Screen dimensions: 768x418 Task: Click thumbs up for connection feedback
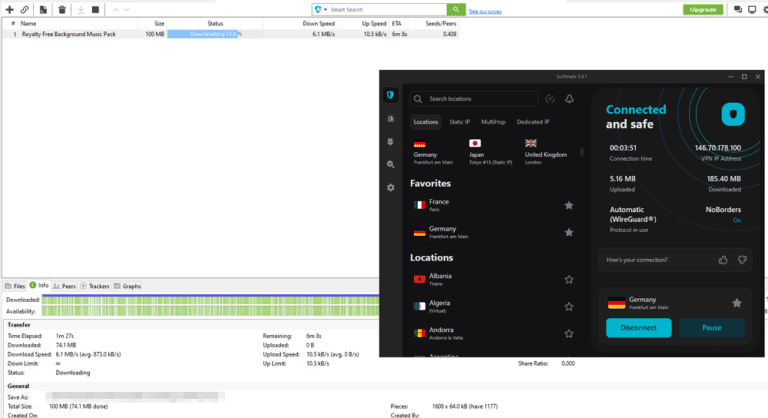[723, 260]
